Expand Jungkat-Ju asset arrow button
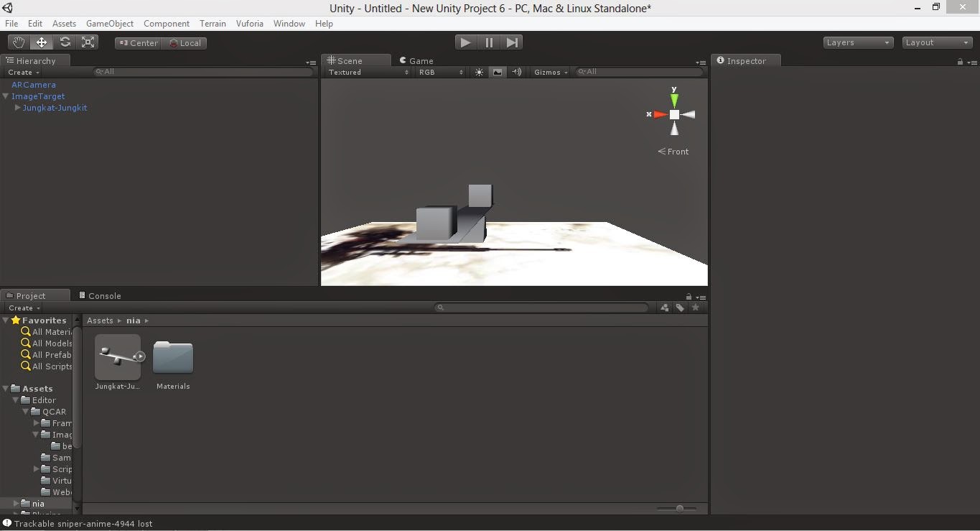Screen dimensions: 980x531 [x=140, y=356]
